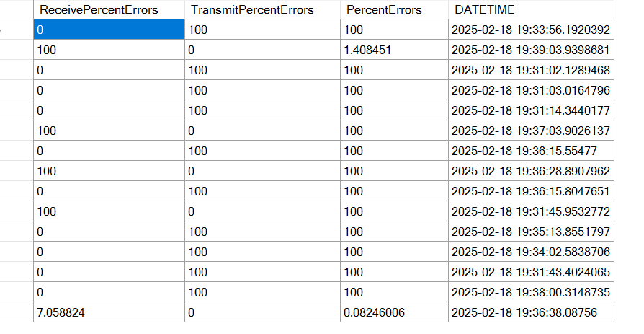This screenshot has width=644, height=334.
Task: Select the row header beside the first data row
Action: [17, 30]
